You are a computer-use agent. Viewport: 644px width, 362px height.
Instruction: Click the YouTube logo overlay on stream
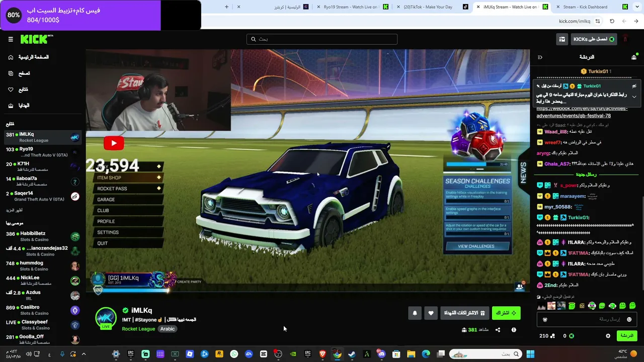pos(114,143)
